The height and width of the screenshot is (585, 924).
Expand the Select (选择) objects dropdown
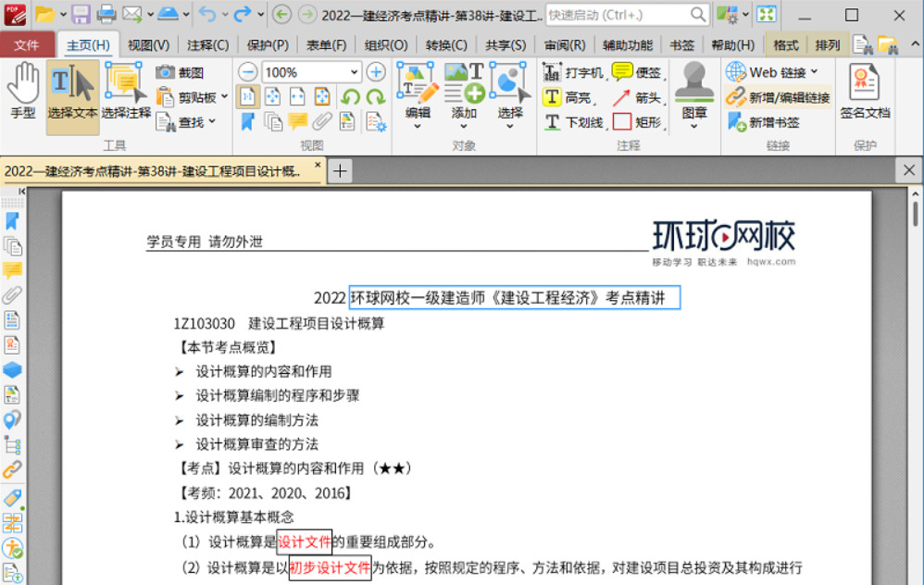pyautogui.click(x=510, y=126)
